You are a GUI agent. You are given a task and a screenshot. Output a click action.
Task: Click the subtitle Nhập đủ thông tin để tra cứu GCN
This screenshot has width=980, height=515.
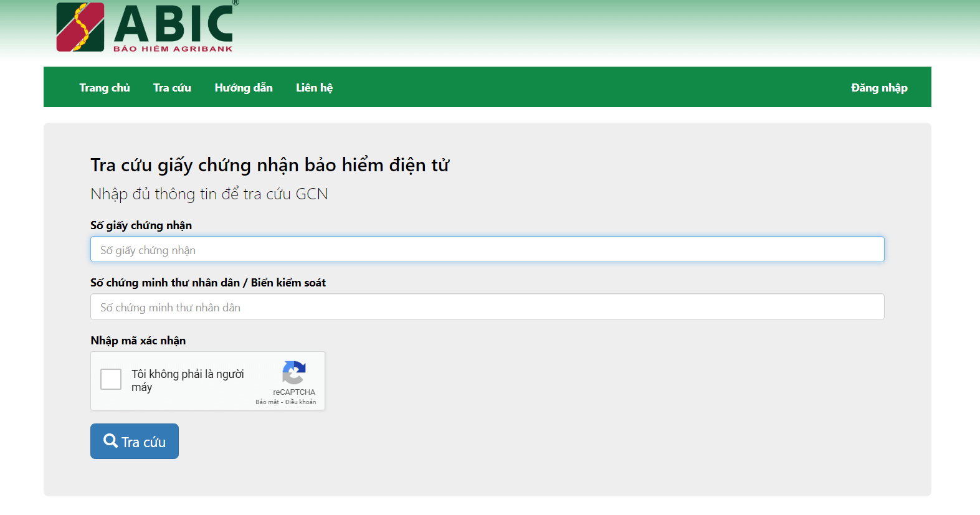(209, 194)
